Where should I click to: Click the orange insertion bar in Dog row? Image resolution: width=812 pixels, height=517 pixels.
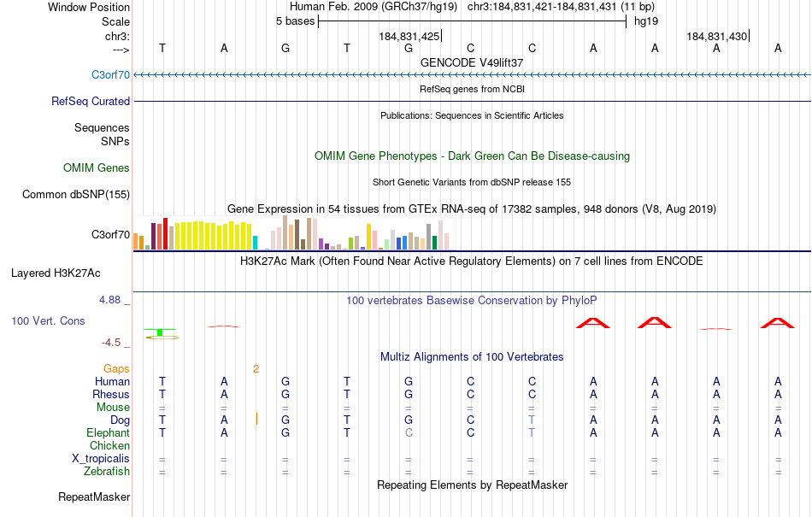click(257, 420)
